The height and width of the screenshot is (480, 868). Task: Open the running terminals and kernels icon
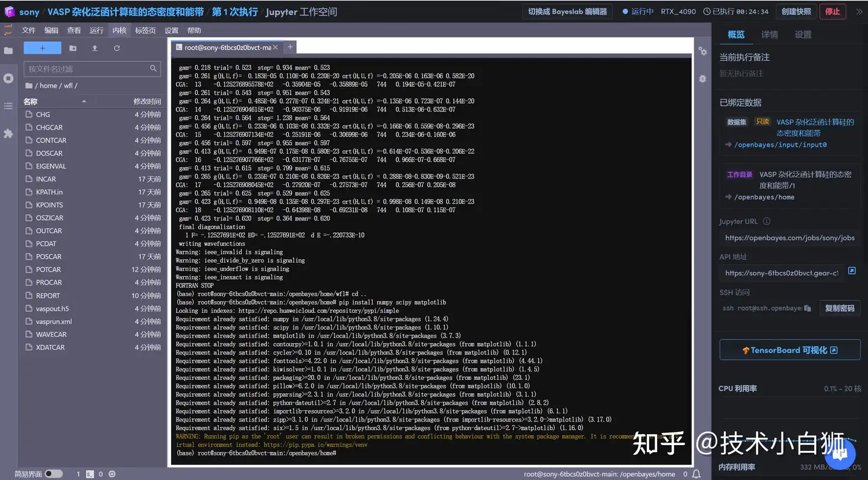point(8,78)
